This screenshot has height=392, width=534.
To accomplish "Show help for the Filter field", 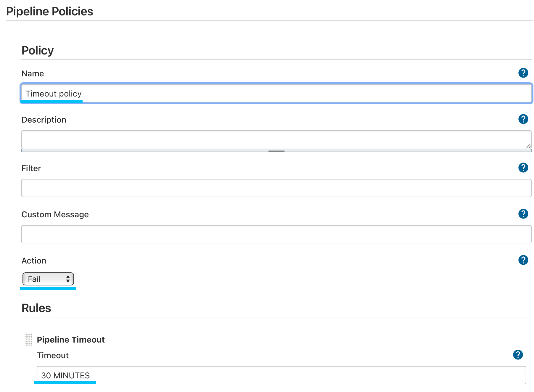I will (523, 168).
